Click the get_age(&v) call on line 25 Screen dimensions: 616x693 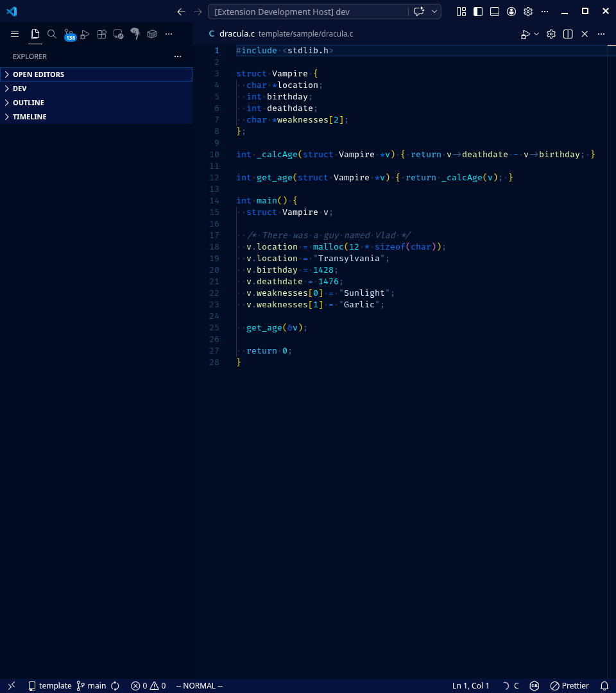[275, 327]
